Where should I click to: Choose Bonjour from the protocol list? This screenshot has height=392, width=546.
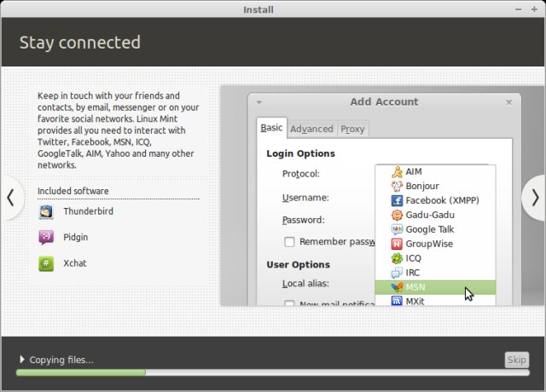pos(435,187)
